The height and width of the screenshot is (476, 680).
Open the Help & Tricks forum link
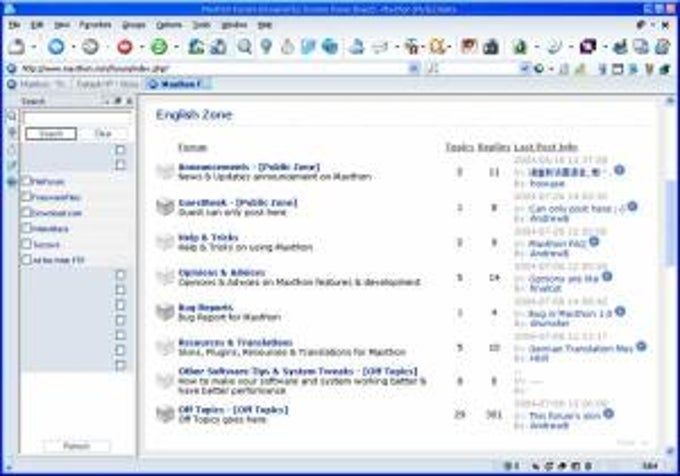pos(208,237)
